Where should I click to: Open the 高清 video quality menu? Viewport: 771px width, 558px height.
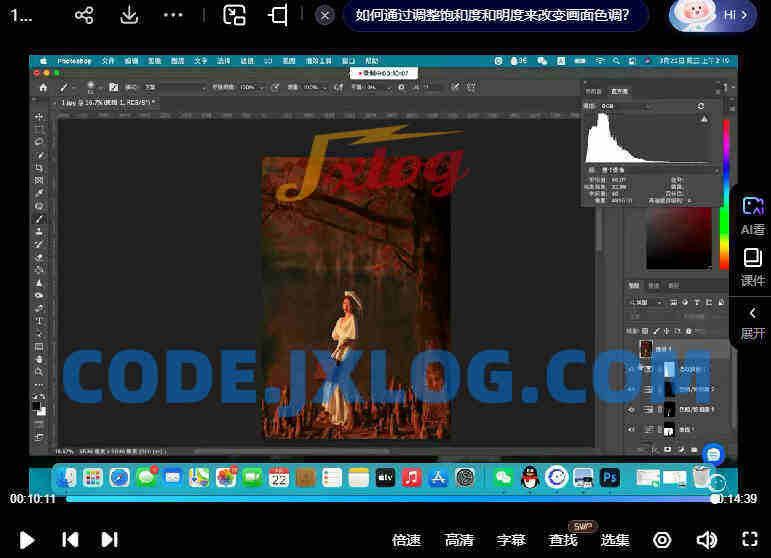459,540
